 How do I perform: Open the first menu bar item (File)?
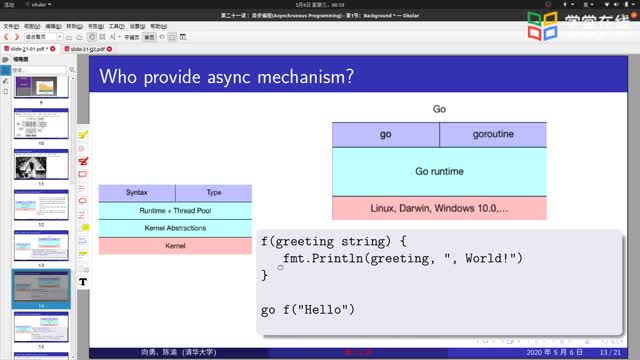click(11, 26)
